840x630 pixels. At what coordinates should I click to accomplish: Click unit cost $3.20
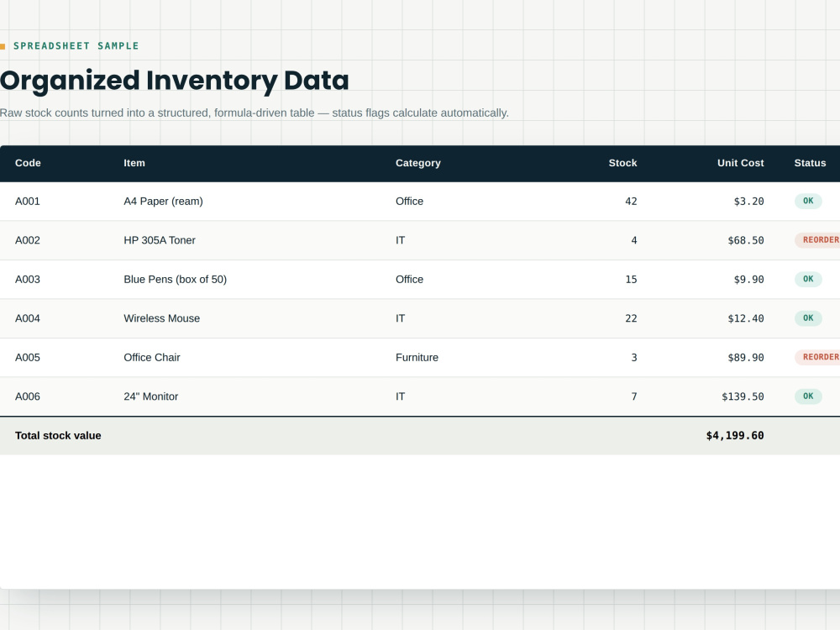click(x=749, y=202)
